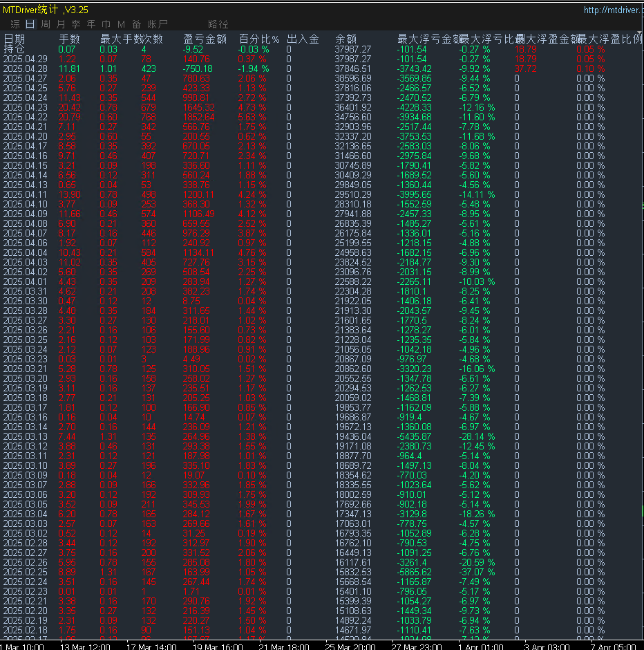Screen dimensions: 644x650
Task: Switch to the 月 monthly tab
Action: 61,24
